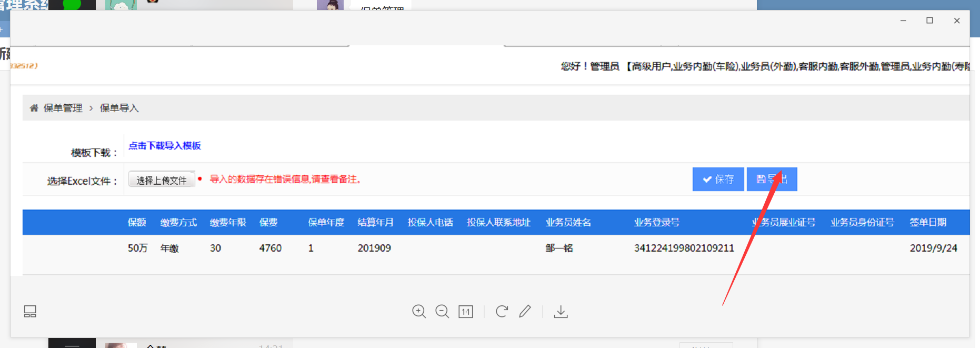Click the 结算年月 column header

[x=375, y=222]
